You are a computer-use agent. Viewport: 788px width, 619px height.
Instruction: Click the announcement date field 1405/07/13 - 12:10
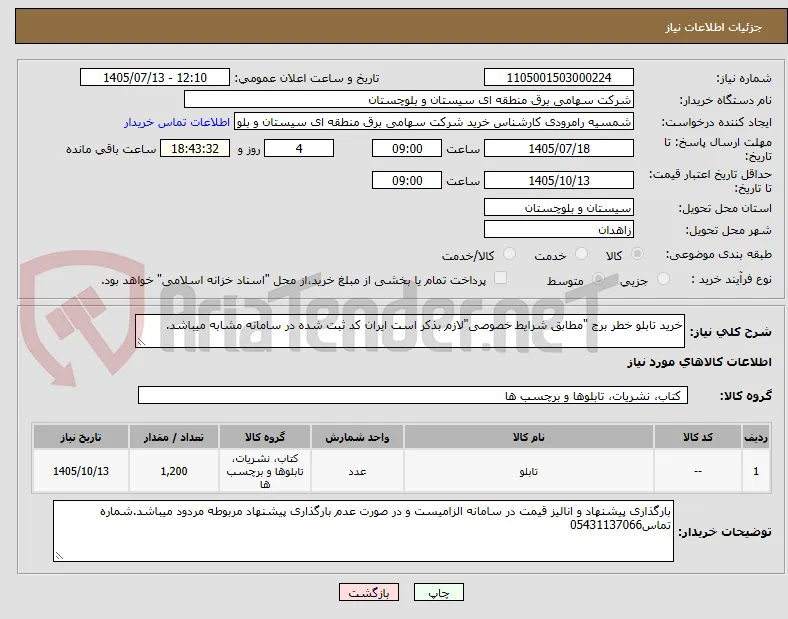point(155,77)
